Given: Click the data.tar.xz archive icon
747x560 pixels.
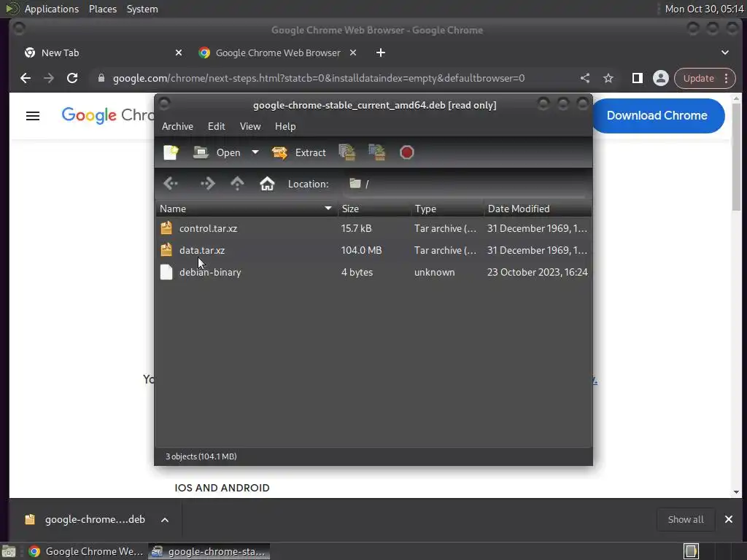Looking at the screenshot, I should [x=166, y=250].
